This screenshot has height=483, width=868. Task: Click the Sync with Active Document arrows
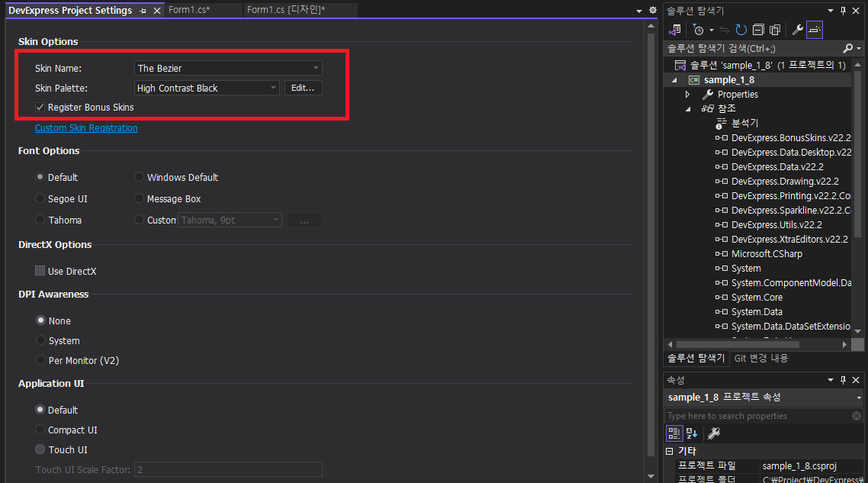pyautogui.click(x=725, y=30)
